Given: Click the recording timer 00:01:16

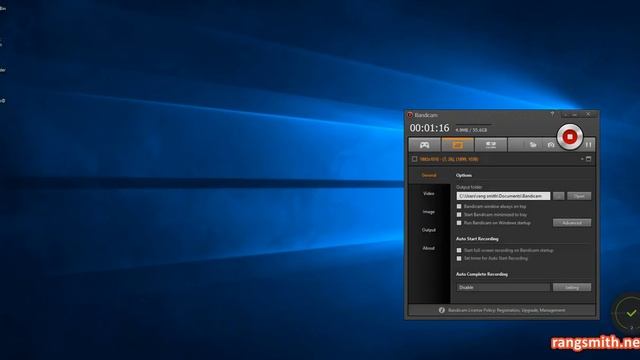Looking at the screenshot, I should coord(429,128).
